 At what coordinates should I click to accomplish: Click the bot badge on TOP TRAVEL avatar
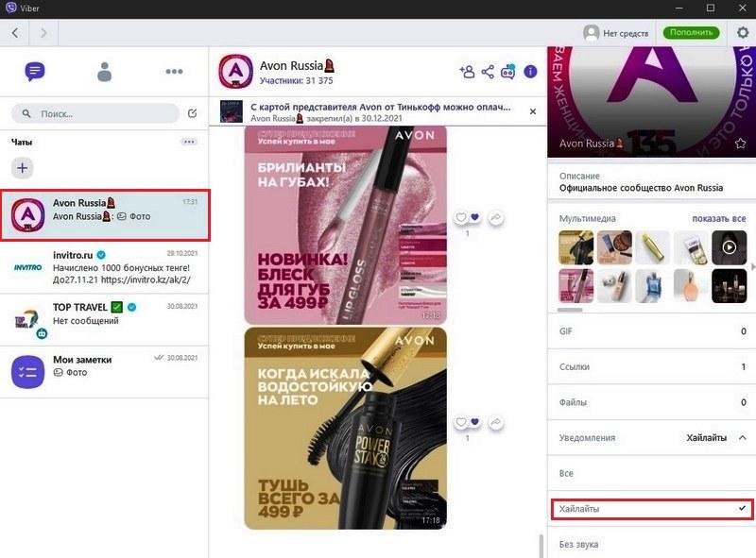(42, 333)
